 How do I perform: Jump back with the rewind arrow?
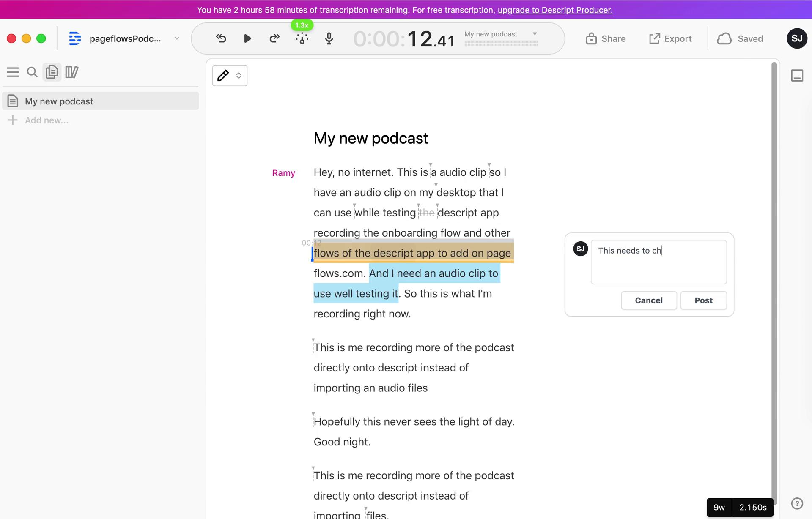point(221,38)
